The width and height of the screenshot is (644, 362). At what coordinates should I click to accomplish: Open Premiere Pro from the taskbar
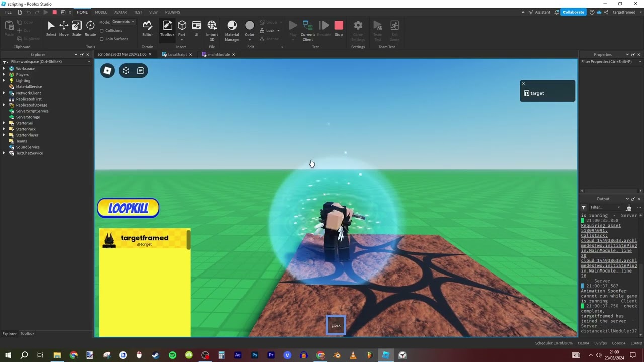pyautogui.click(x=271, y=355)
